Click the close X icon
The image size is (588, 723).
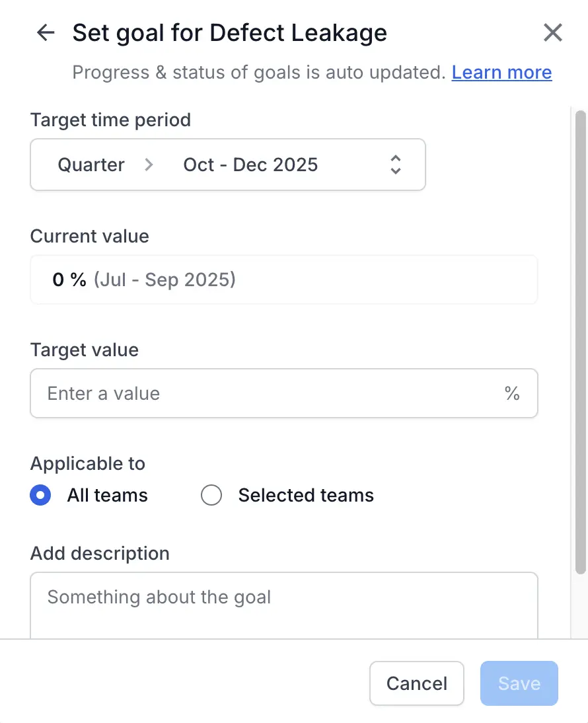[x=553, y=32]
